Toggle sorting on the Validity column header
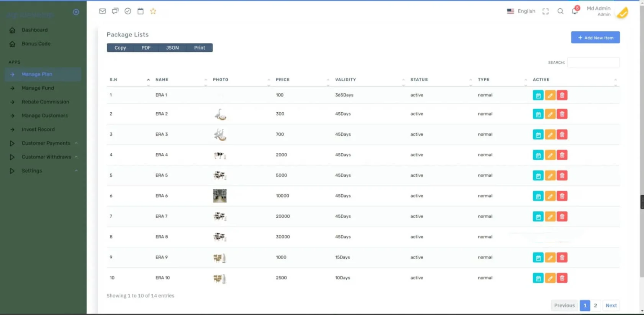The width and height of the screenshot is (644, 315). [345, 80]
